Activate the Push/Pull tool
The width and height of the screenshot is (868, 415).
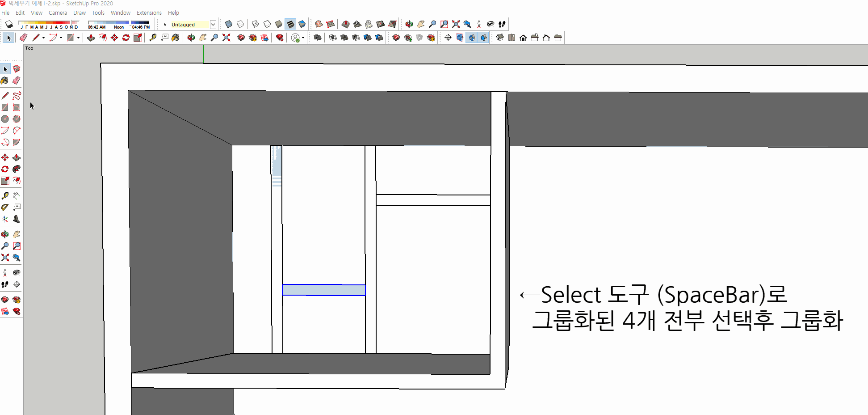[x=17, y=157]
